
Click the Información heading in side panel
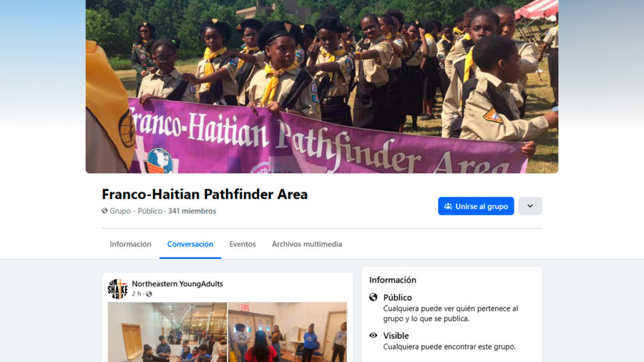coord(392,280)
